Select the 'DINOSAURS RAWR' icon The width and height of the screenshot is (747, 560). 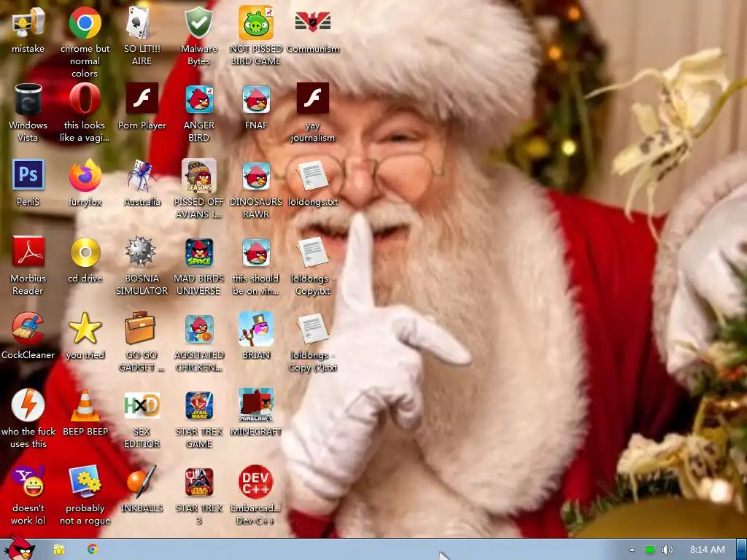pyautogui.click(x=256, y=176)
